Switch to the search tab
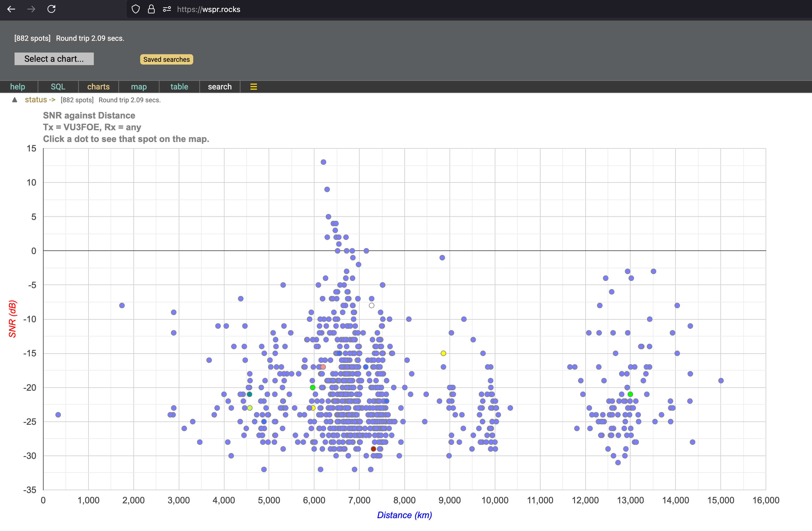The image size is (812, 531). [220, 87]
